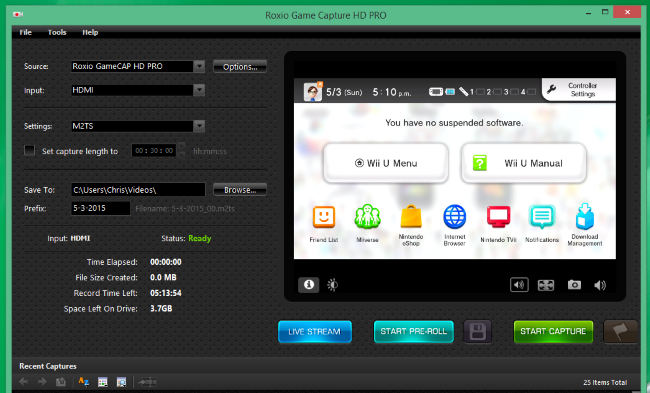The image size is (650, 393).
Task: Click the flag marker icon
Action: (620, 332)
